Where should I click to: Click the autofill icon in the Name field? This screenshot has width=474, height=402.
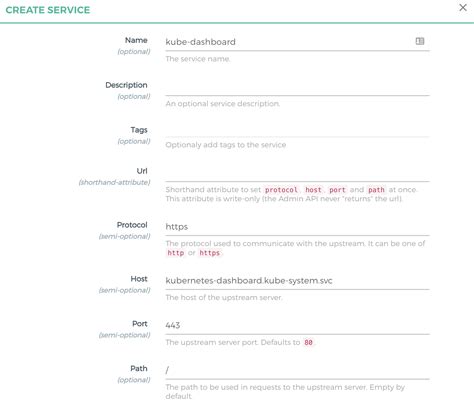pyautogui.click(x=420, y=41)
